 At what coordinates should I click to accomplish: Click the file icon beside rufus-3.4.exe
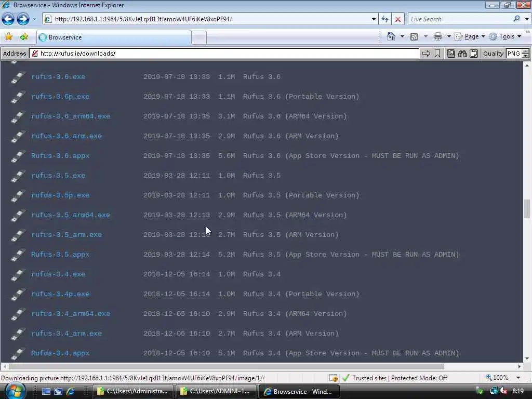point(18,275)
